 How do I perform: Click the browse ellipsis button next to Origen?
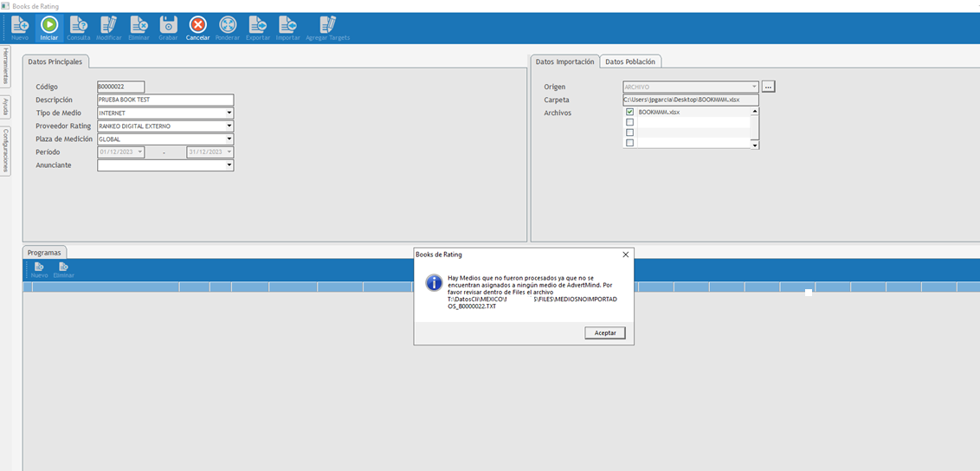click(768, 87)
